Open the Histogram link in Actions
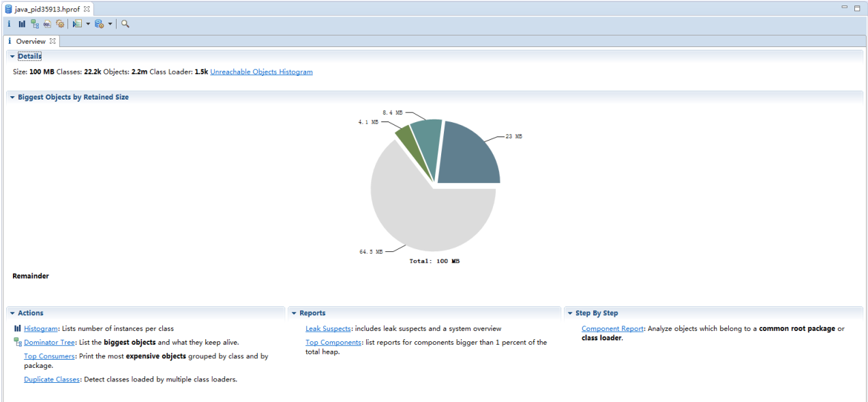 click(41, 328)
